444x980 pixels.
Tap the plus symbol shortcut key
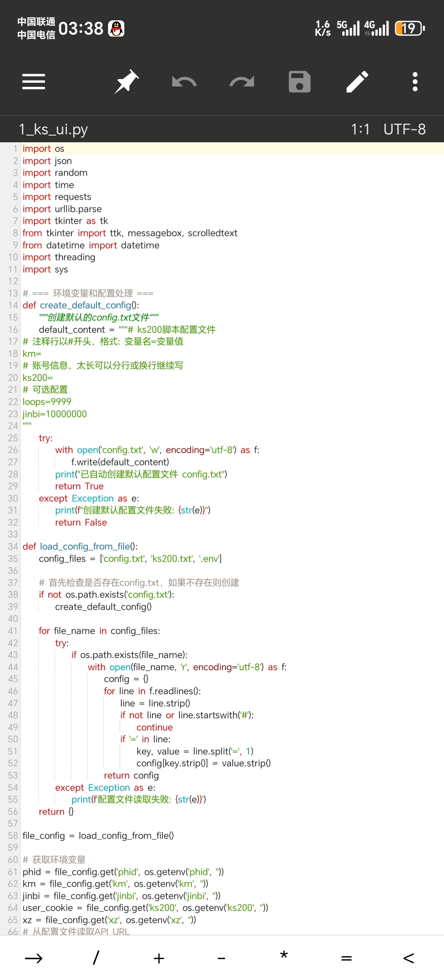tap(159, 958)
